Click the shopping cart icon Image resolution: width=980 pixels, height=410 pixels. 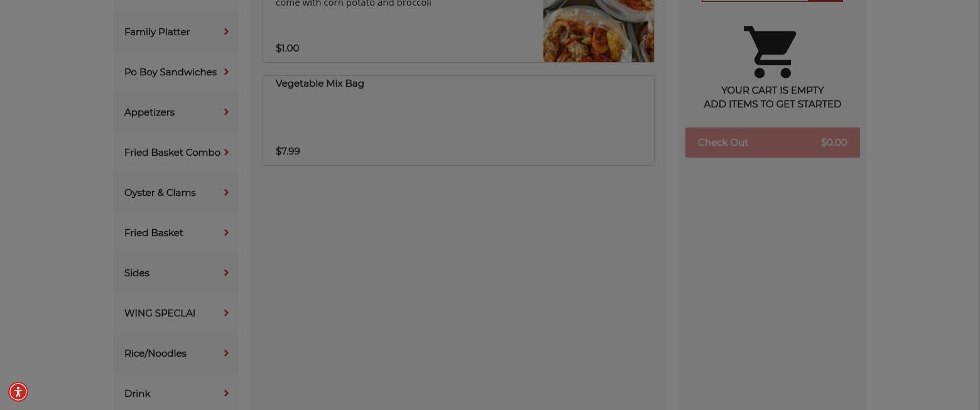(x=770, y=52)
